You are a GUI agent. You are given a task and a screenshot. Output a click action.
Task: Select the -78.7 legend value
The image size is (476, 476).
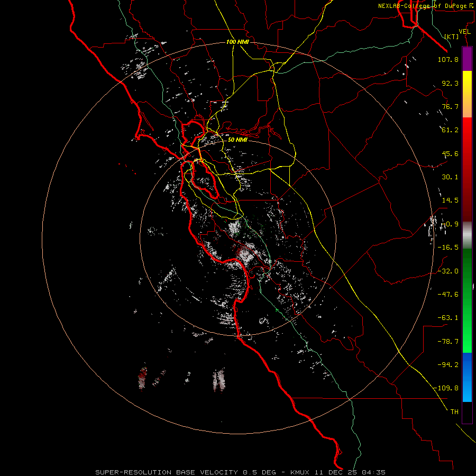pyautogui.click(x=448, y=342)
